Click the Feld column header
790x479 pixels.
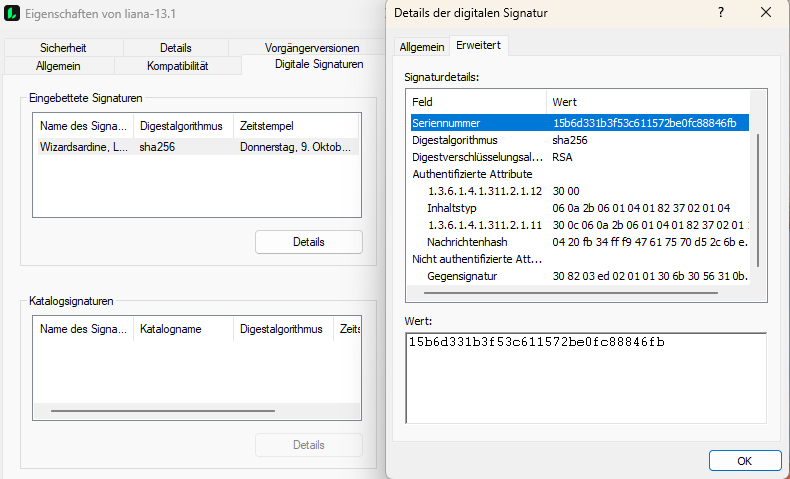[x=477, y=102]
